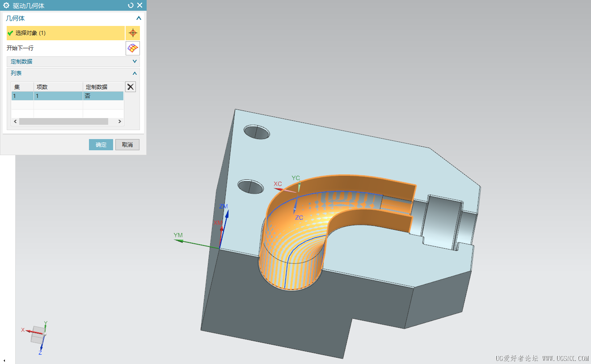Click the 取消 cancel button

127,144
